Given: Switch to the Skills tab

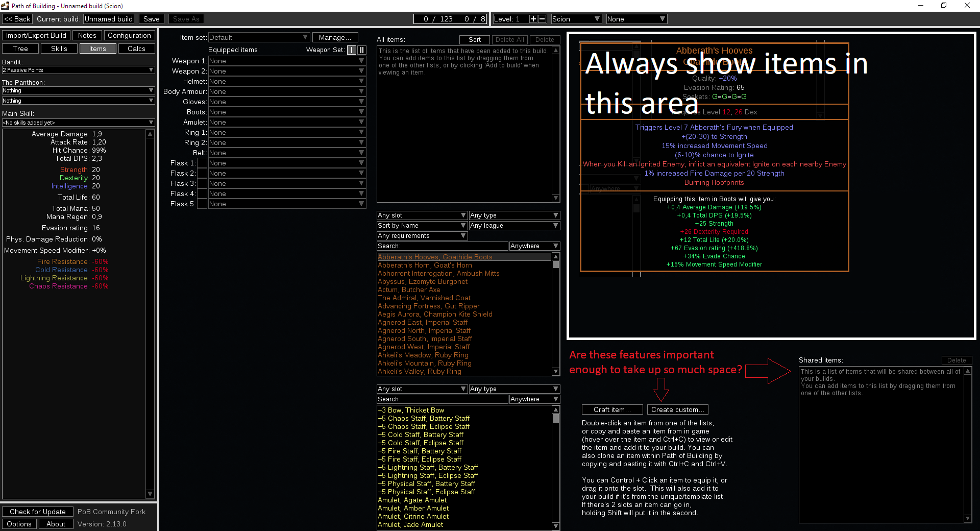Looking at the screenshot, I should (59, 49).
